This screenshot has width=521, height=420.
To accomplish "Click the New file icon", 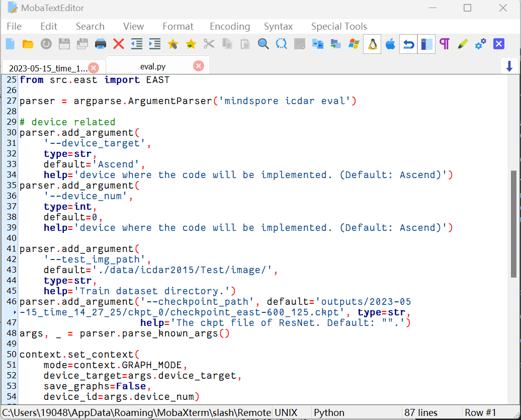I will tap(10, 44).
